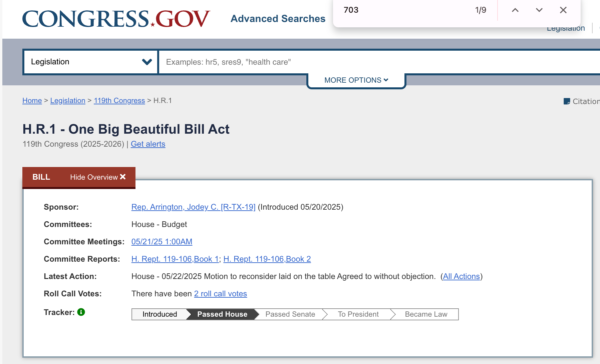Viewport: 600px width, 364px height.
Task: Open the 05/21/25 1:00AM committee meeting
Action: [x=162, y=242]
